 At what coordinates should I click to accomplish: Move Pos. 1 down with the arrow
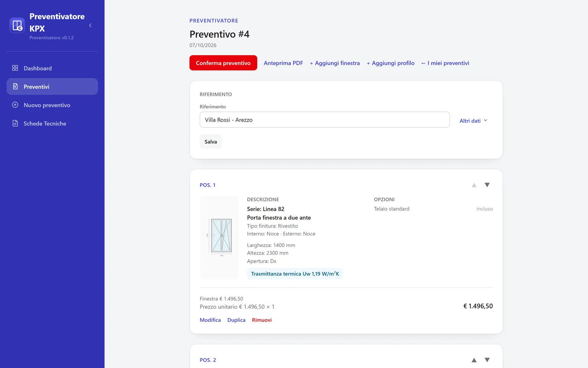point(487,185)
